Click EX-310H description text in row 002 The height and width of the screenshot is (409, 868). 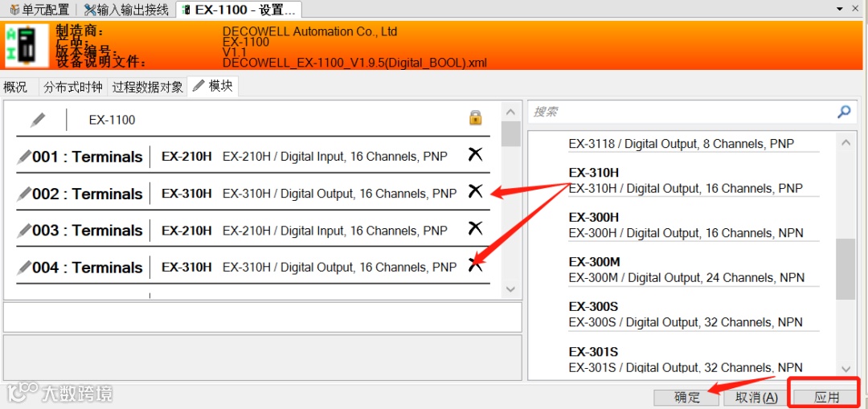(x=339, y=194)
